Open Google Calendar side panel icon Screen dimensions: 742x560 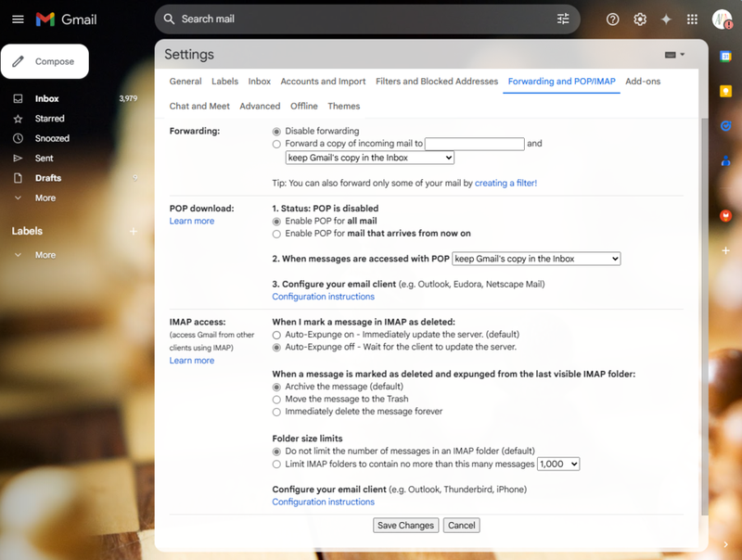pos(725,57)
